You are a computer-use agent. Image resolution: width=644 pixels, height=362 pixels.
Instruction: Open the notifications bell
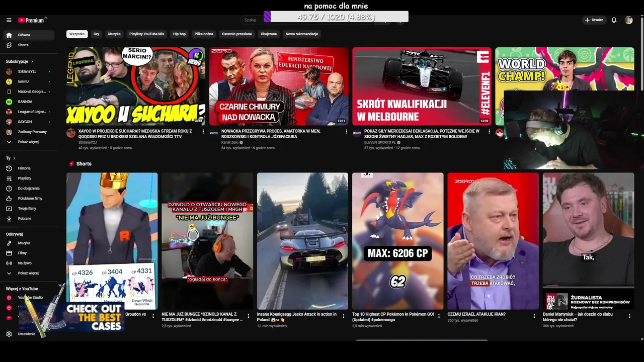point(614,20)
